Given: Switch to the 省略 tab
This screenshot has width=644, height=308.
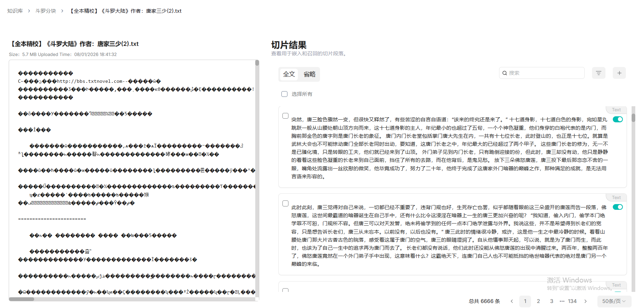Looking at the screenshot, I should tap(309, 74).
